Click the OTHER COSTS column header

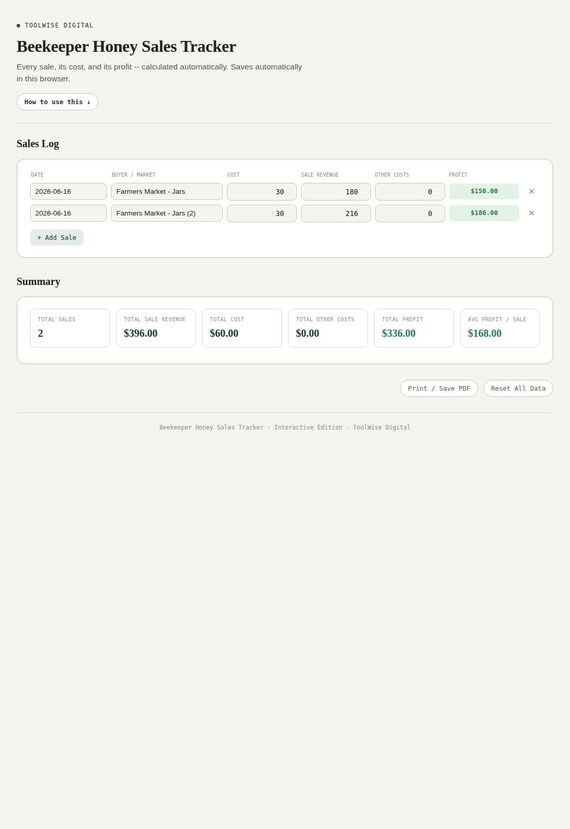tap(392, 174)
